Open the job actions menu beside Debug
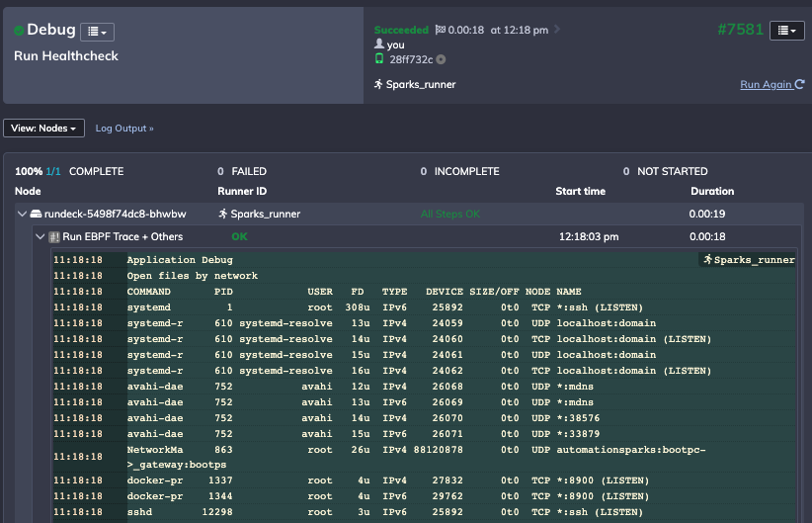 (x=96, y=32)
